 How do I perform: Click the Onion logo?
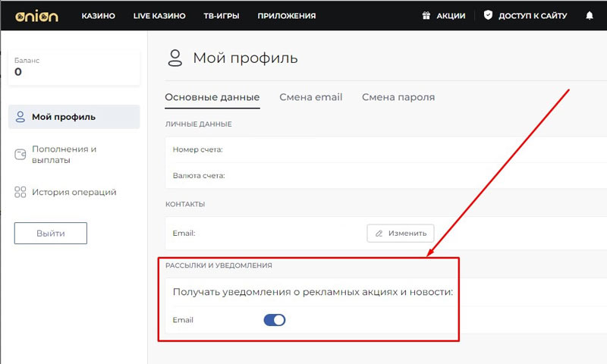(x=36, y=16)
